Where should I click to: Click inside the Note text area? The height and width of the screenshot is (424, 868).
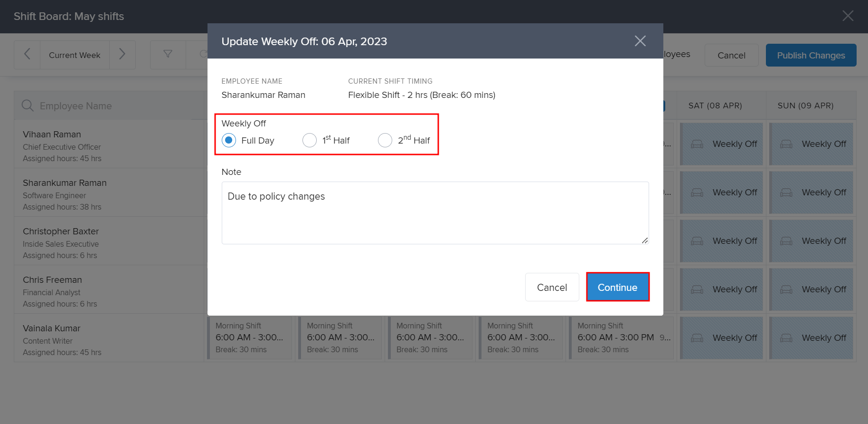pyautogui.click(x=435, y=213)
